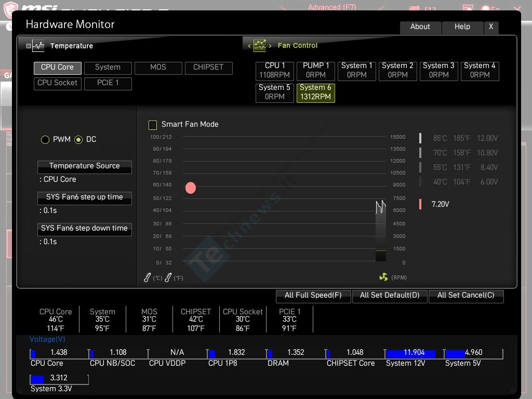Click the All Full Speed(F) button
Viewport: 532px width, 399px height.
pyautogui.click(x=313, y=296)
